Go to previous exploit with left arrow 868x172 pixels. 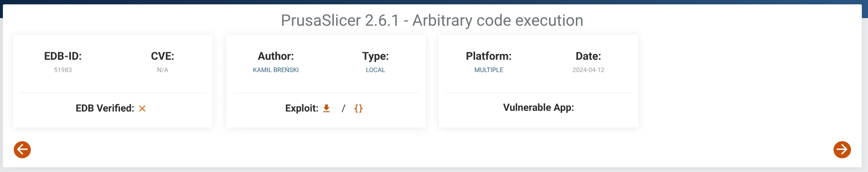click(x=22, y=150)
